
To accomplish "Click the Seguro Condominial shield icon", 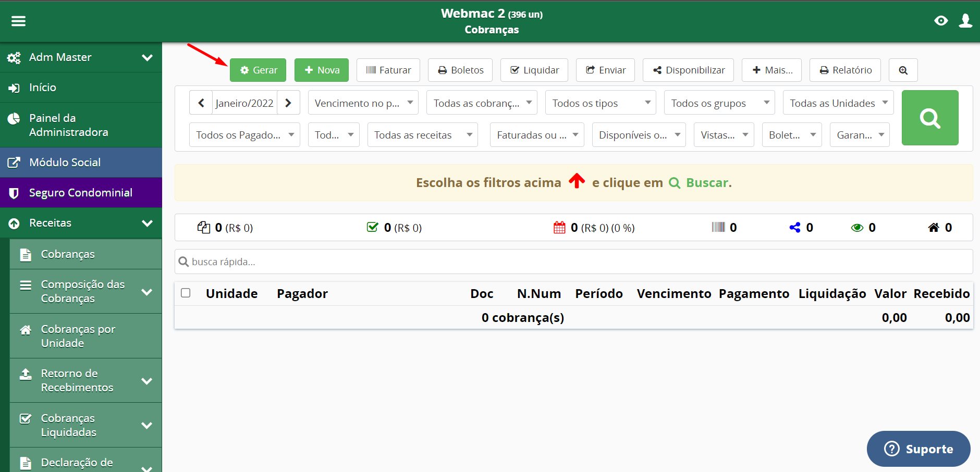I will pyautogui.click(x=14, y=193).
